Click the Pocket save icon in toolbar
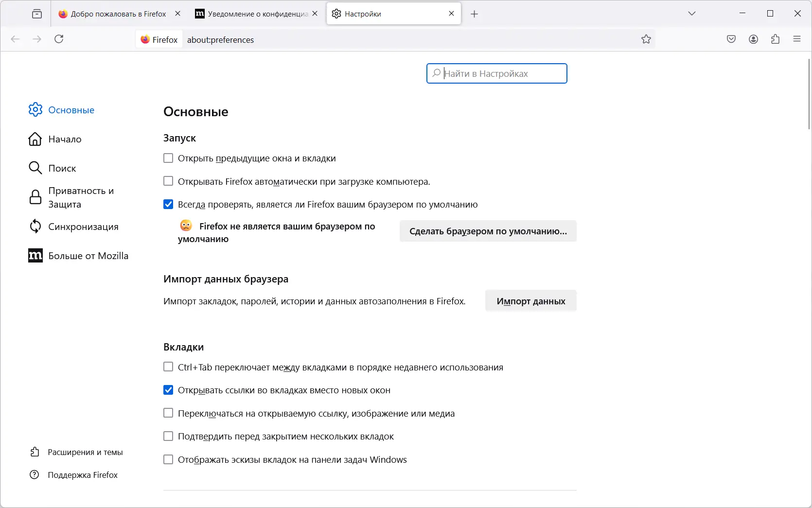Screen dimensions: 812x508 point(731,39)
